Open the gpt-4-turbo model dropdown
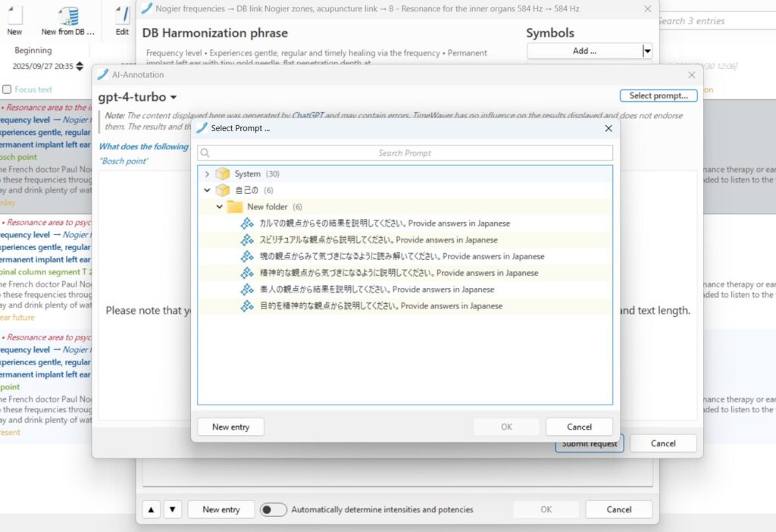This screenshot has width=776, height=532. (x=137, y=97)
